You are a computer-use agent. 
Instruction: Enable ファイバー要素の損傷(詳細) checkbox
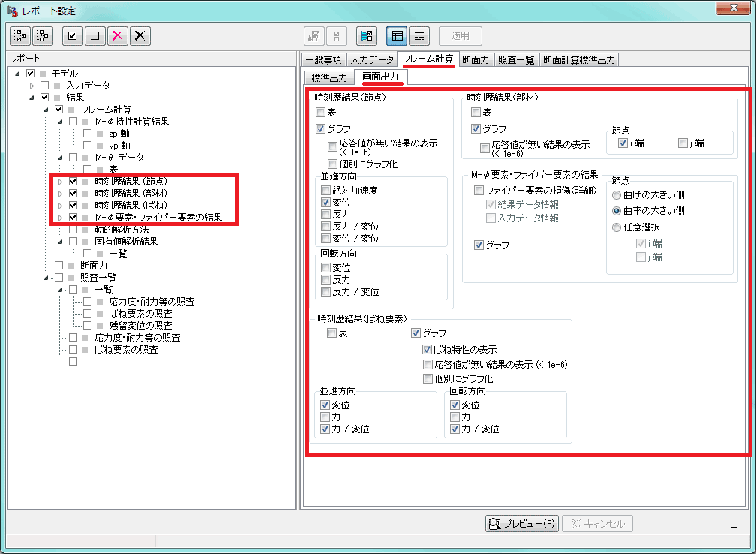pos(478,190)
